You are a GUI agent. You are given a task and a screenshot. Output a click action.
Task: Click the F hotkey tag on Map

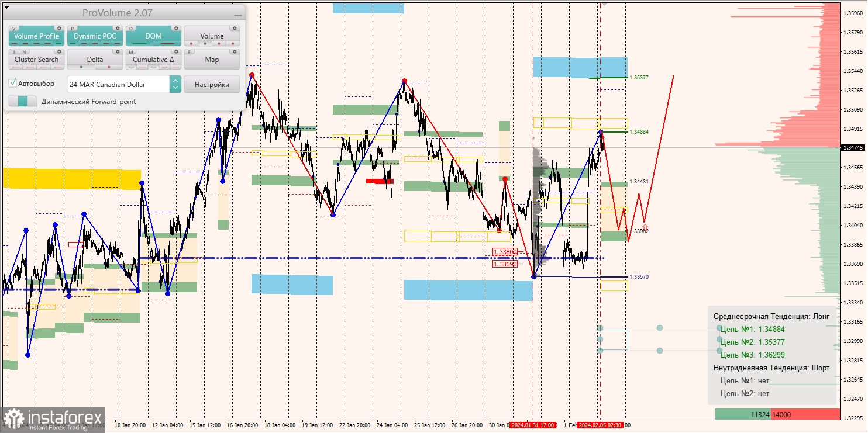(190, 51)
